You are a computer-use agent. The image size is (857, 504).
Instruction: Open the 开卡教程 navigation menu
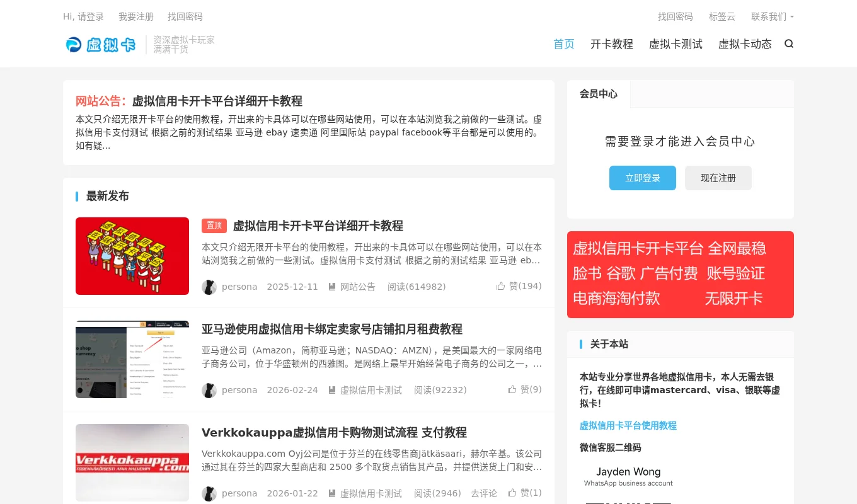pos(611,44)
